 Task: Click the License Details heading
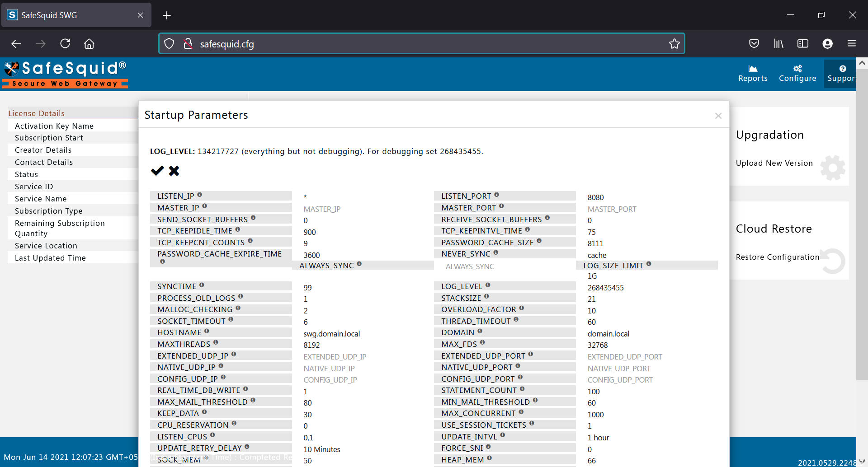[36, 113]
